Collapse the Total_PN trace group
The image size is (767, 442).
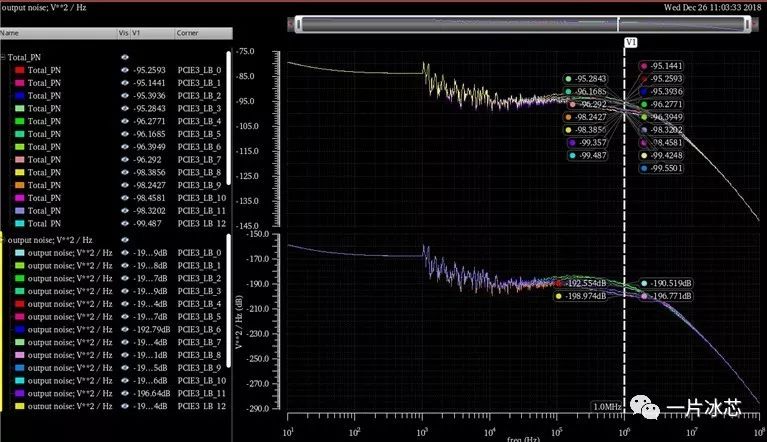coord(2,57)
